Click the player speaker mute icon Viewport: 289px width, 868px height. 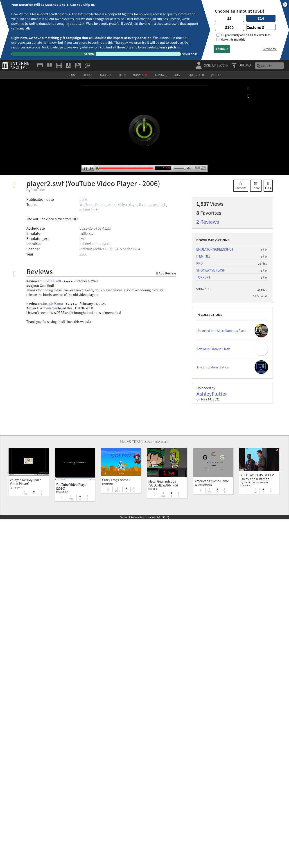189,168
